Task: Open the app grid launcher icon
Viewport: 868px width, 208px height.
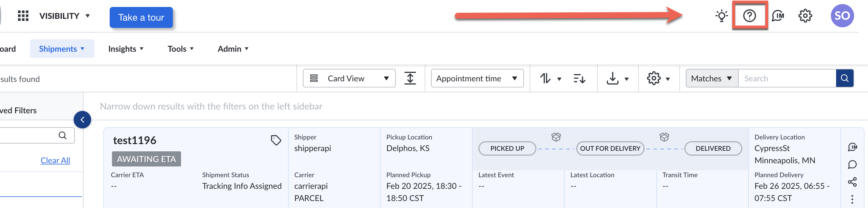Action: pos(23,15)
